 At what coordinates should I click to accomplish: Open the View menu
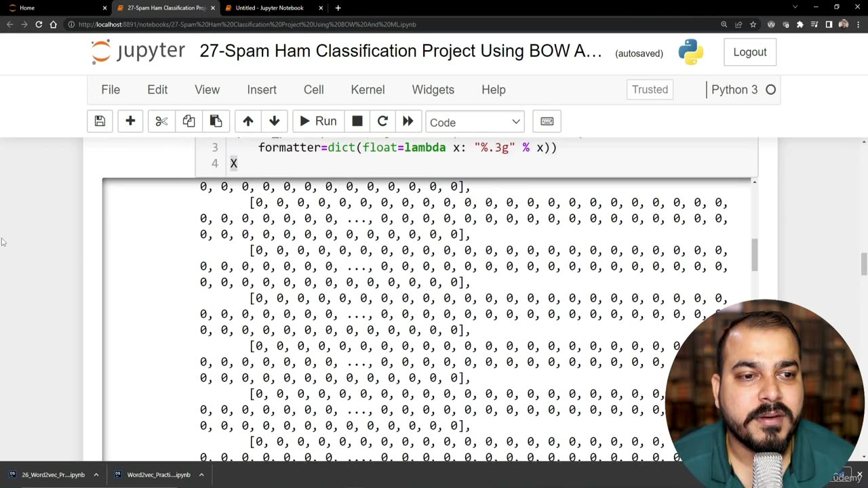[x=208, y=89]
